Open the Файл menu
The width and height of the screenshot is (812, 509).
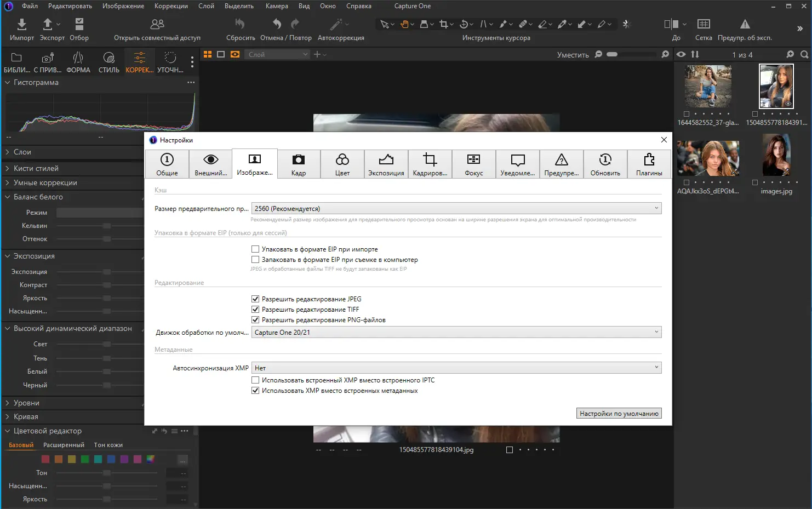[30, 6]
